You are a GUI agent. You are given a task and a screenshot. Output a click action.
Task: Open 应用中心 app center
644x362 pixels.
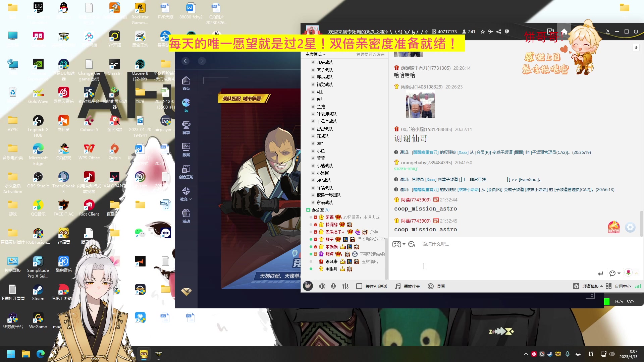pos(618,286)
